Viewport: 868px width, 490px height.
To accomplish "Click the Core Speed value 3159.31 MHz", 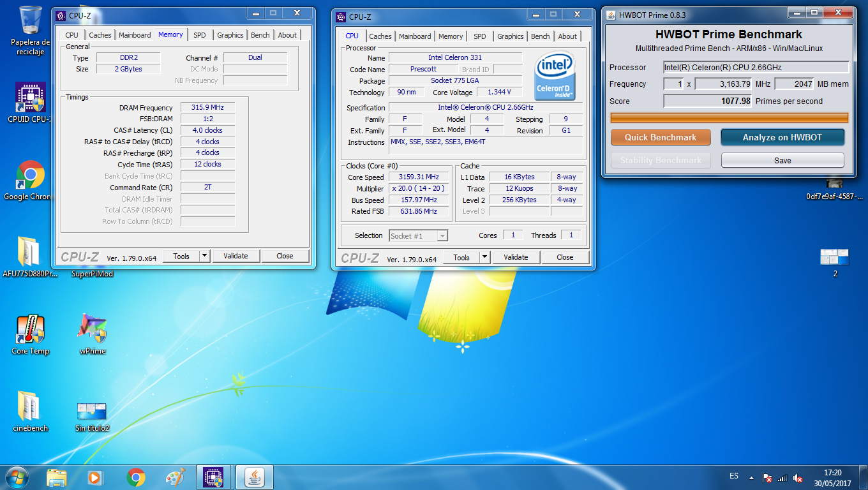I will tap(419, 177).
